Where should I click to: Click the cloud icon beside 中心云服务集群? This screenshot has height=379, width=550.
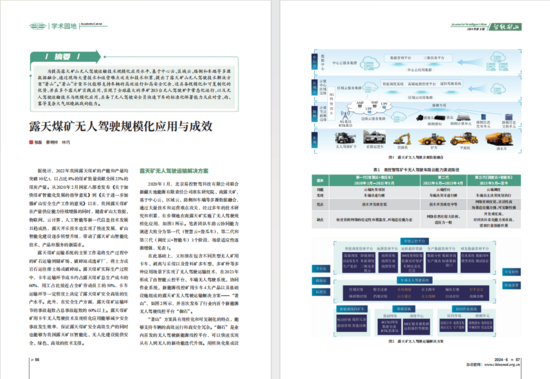click(369, 63)
